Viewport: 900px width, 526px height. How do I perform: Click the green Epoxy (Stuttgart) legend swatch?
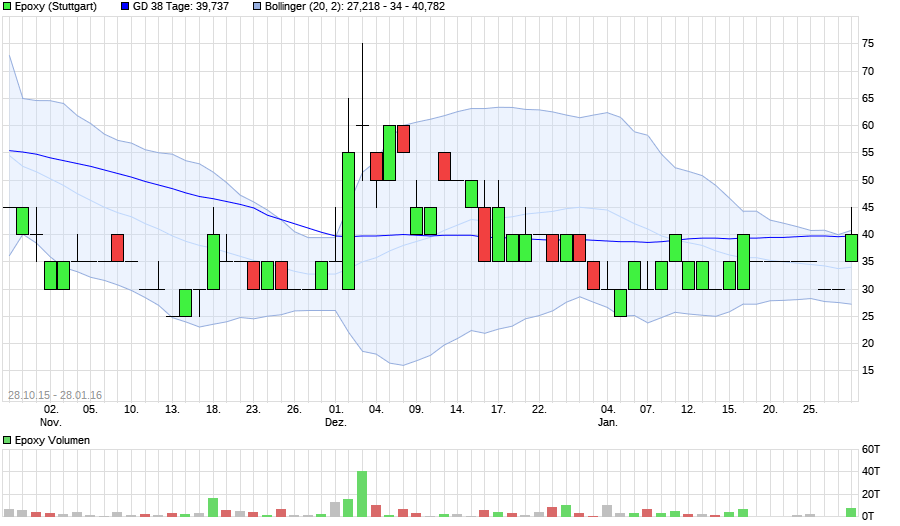coord(7,6)
